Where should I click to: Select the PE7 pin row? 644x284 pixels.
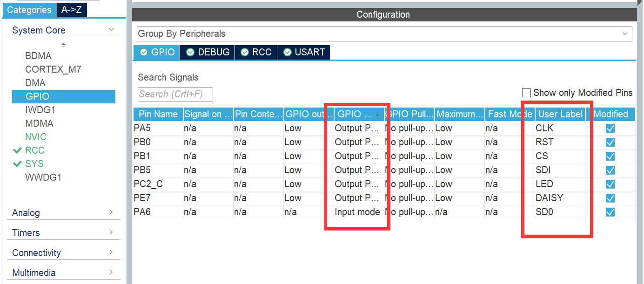(384, 198)
